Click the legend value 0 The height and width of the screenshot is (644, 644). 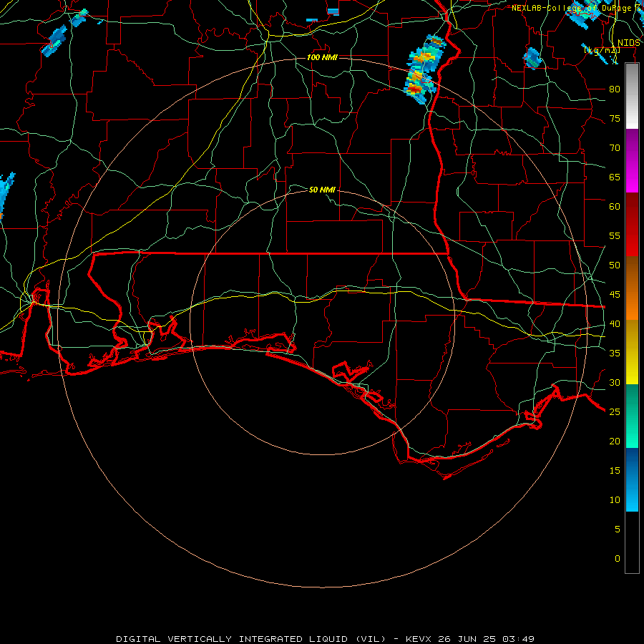(617, 559)
